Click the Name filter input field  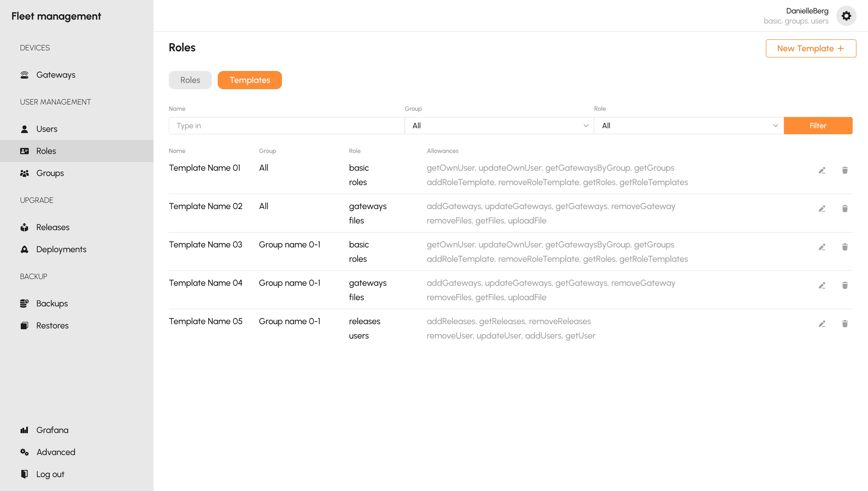[287, 126]
